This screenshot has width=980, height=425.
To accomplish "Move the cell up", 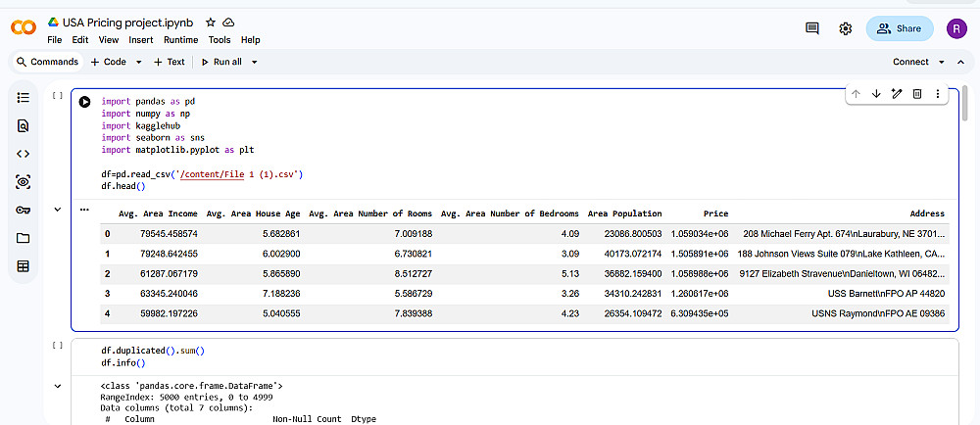I will coord(857,94).
